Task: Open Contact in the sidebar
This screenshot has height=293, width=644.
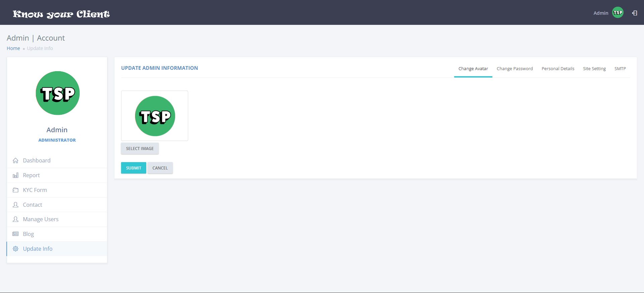Action: click(x=57, y=205)
